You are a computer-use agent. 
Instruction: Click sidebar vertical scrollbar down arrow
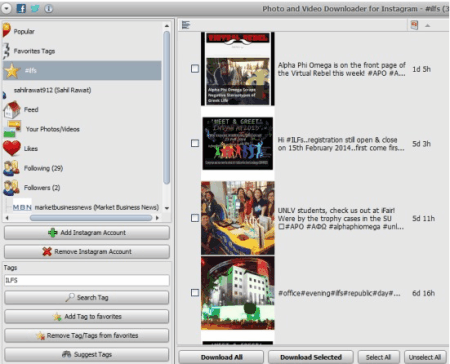167,208
